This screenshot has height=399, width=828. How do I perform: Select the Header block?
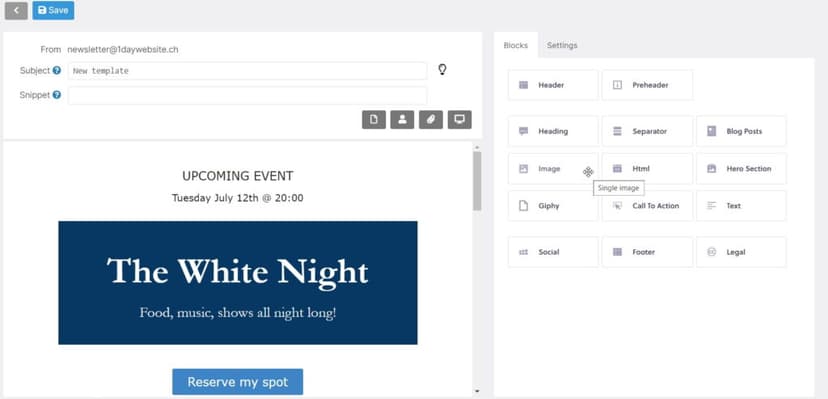click(x=553, y=85)
